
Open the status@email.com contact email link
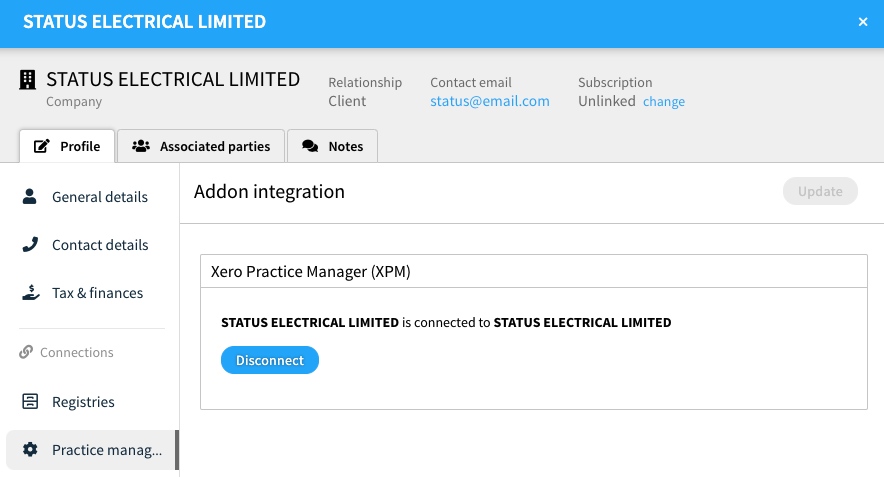(x=490, y=101)
